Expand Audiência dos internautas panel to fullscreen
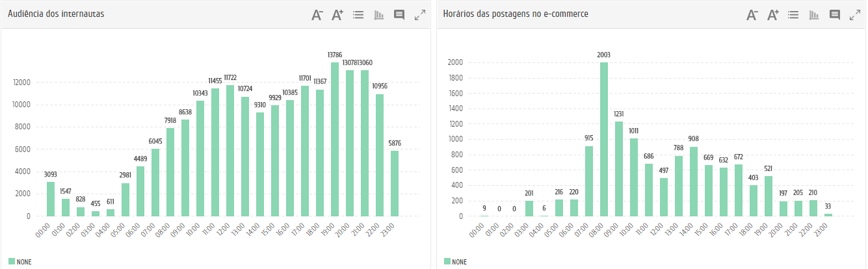This screenshot has height=269, width=868. [420, 15]
